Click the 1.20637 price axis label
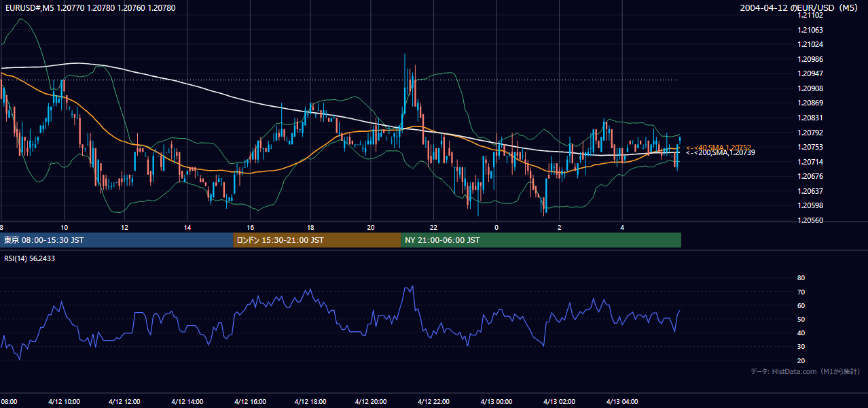868x408 pixels. click(x=810, y=191)
